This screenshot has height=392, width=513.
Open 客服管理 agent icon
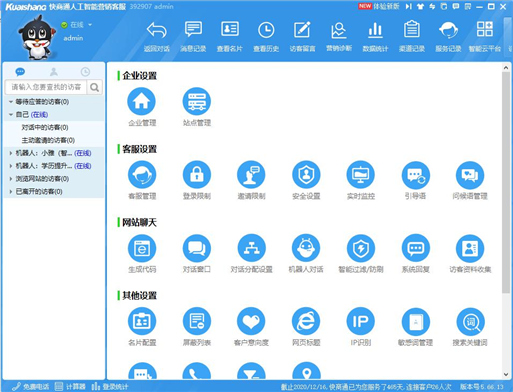point(142,175)
